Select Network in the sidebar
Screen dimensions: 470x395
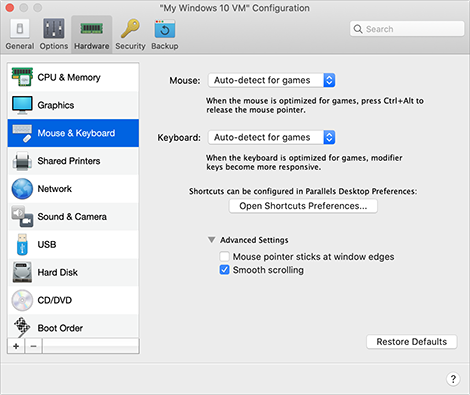[73, 189]
